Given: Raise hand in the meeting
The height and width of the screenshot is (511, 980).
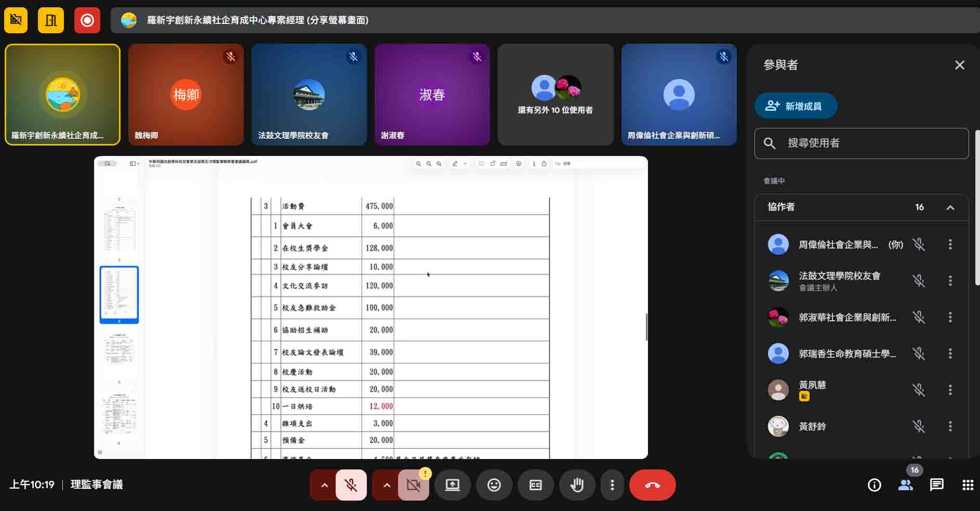Looking at the screenshot, I should coord(577,485).
